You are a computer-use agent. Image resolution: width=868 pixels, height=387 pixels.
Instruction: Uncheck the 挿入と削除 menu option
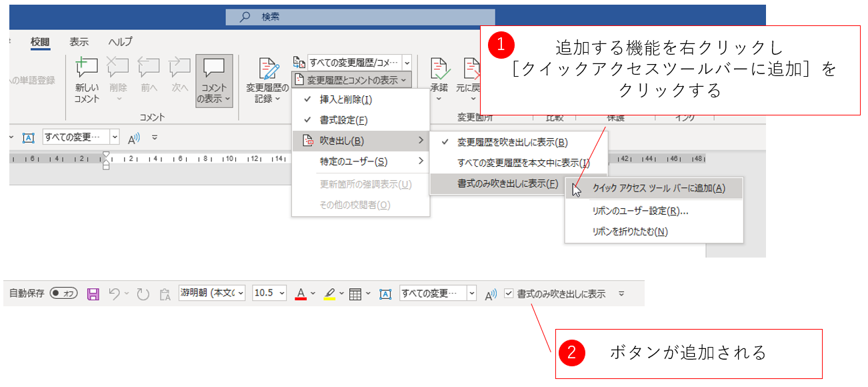345,100
